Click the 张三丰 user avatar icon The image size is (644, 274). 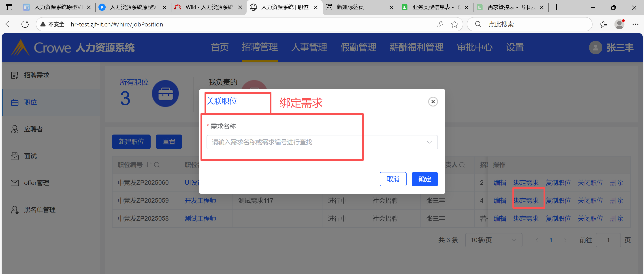595,48
